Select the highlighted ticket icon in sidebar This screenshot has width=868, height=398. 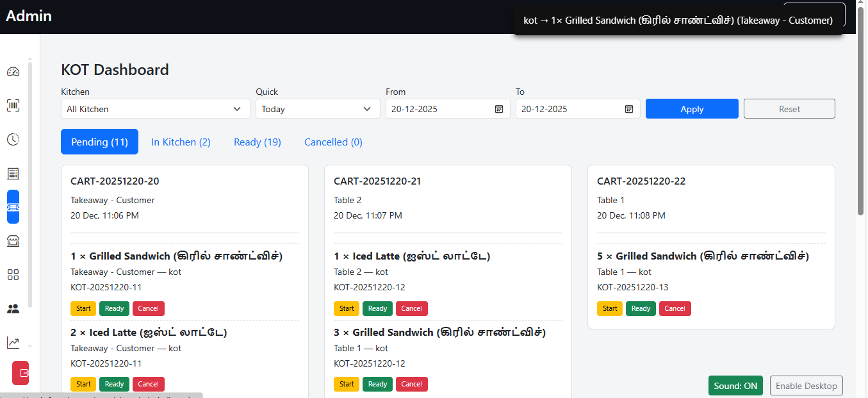coord(13,207)
